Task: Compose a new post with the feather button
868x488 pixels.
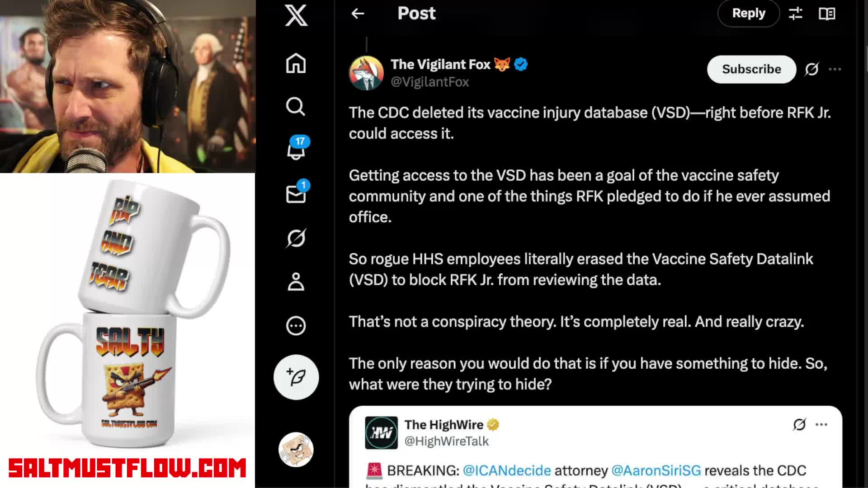Action: [x=296, y=377]
